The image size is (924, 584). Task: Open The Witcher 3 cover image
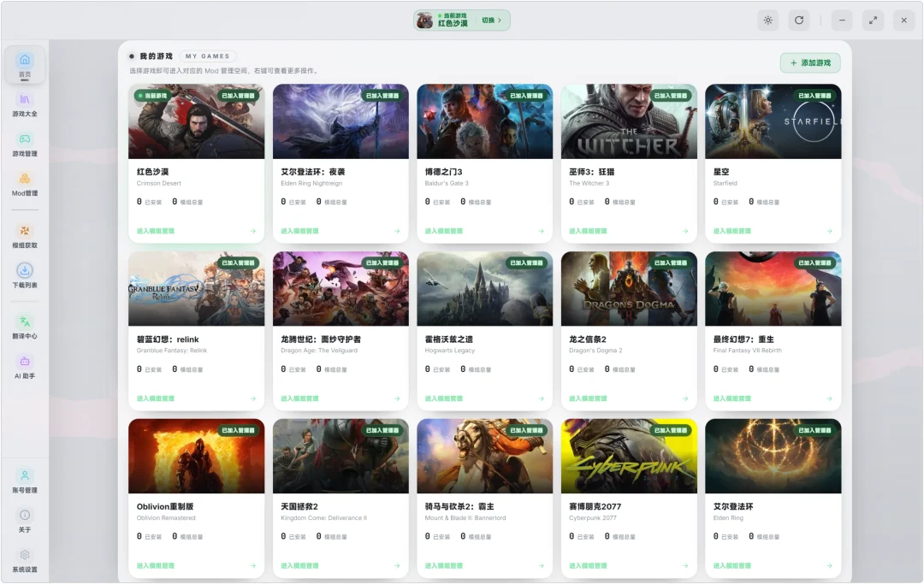pyautogui.click(x=629, y=121)
